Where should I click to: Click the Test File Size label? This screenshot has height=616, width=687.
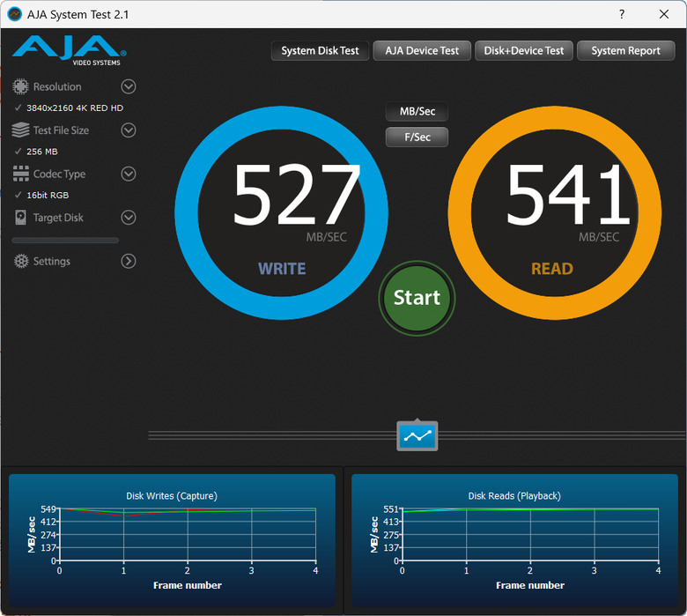click(x=61, y=130)
